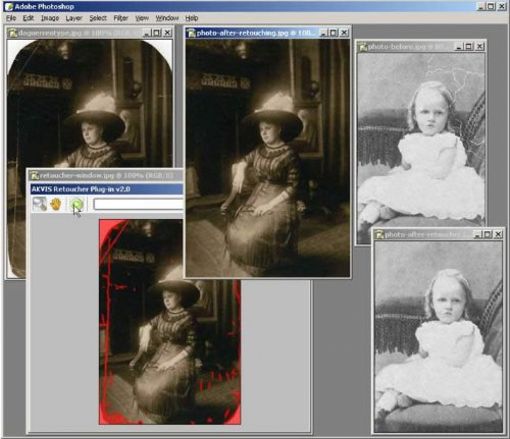510x439 pixels.
Task: Open the Help menu
Action: pyautogui.click(x=192, y=18)
